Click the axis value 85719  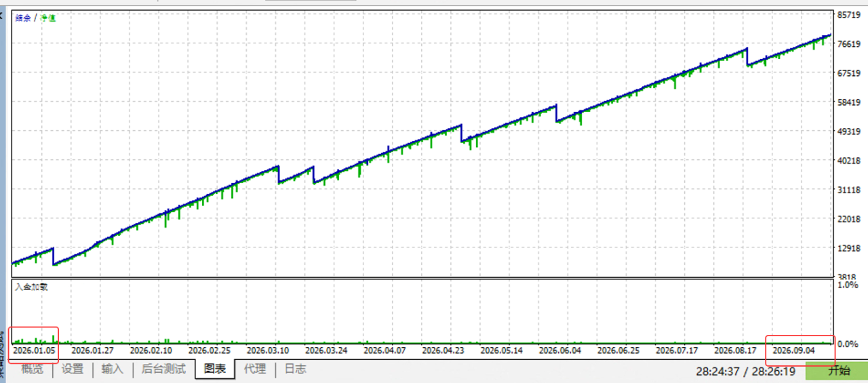(x=849, y=14)
